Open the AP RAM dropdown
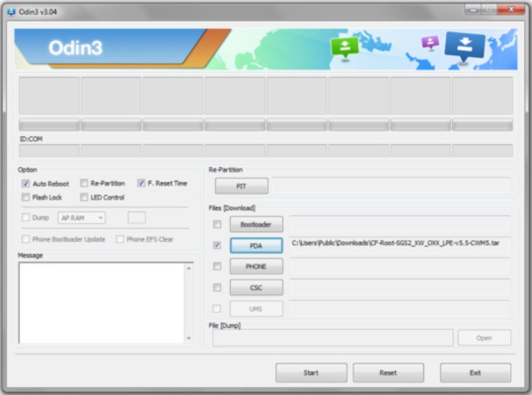The image size is (532, 395). tap(82, 217)
